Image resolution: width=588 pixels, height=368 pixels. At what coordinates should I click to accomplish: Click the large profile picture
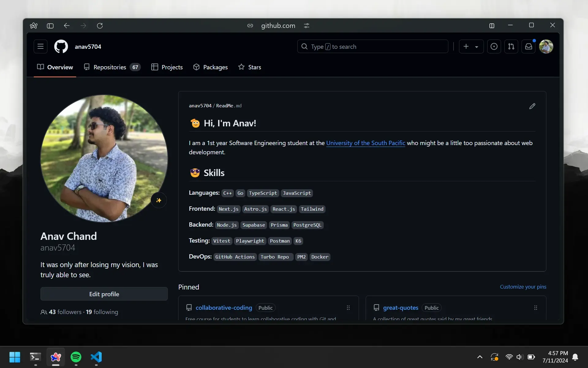tap(104, 158)
